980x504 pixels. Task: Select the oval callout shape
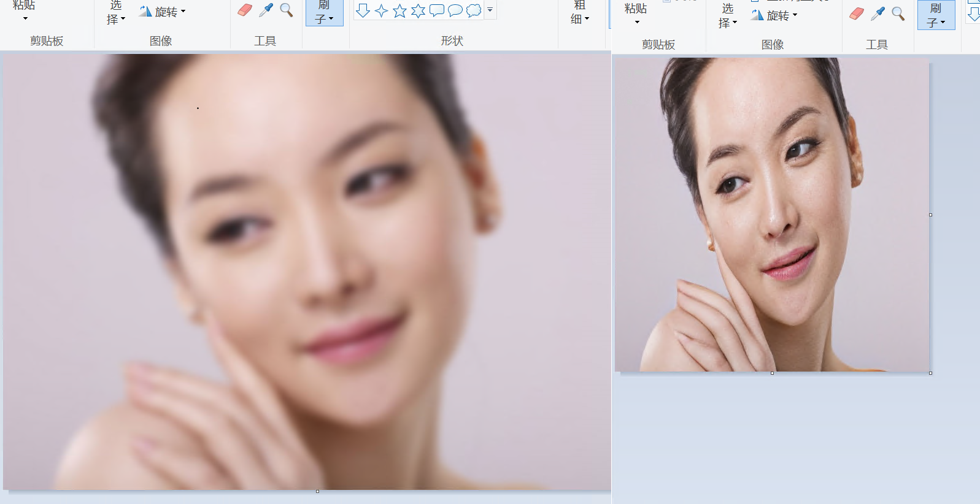click(x=455, y=10)
